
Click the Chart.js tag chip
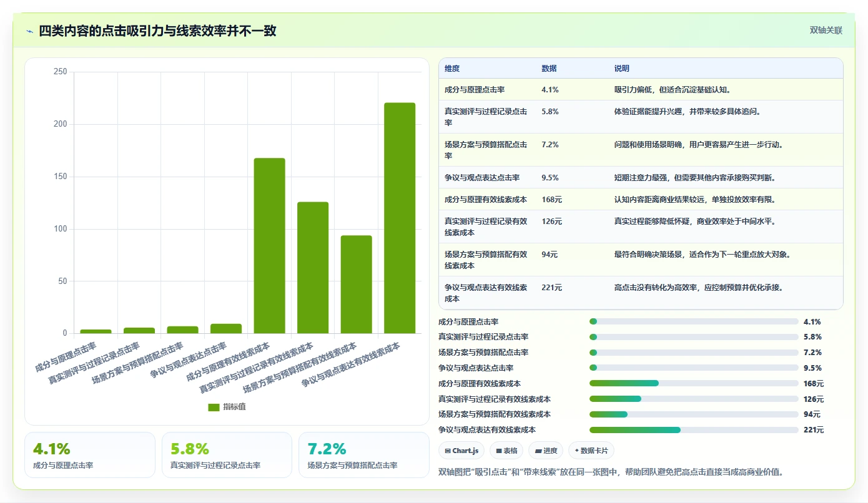[462, 451]
